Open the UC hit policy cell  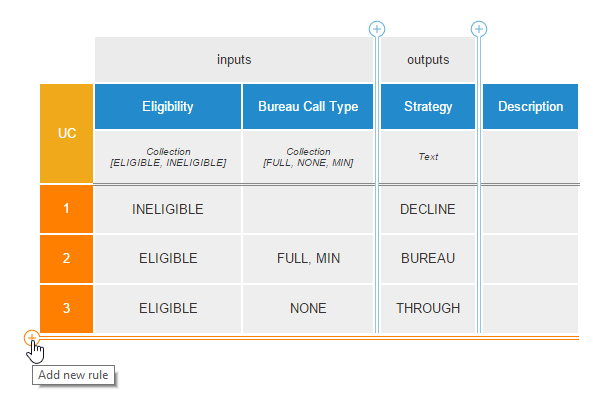pos(67,134)
